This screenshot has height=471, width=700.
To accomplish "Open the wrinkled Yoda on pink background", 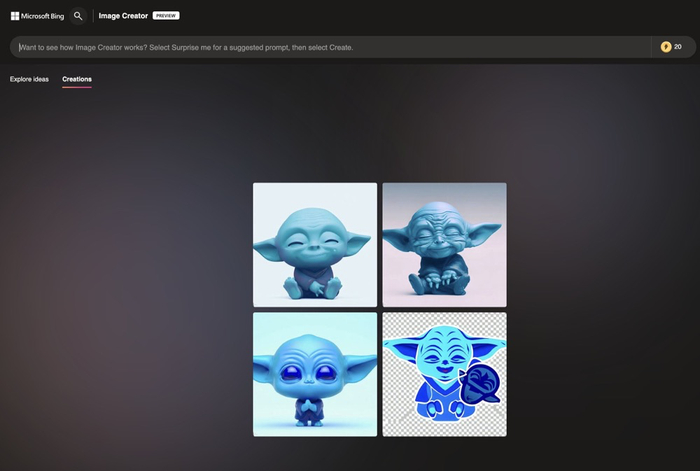I will [x=444, y=245].
